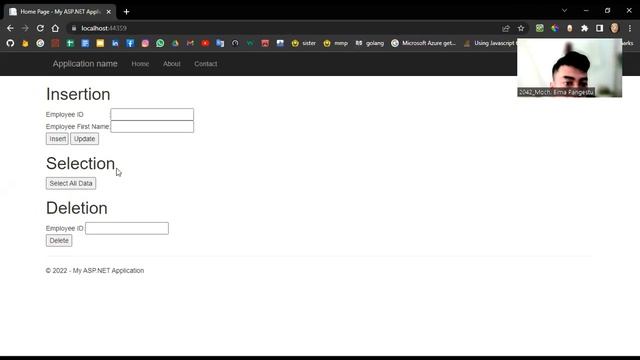
Task: Click the Insert button
Action: coord(57,139)
